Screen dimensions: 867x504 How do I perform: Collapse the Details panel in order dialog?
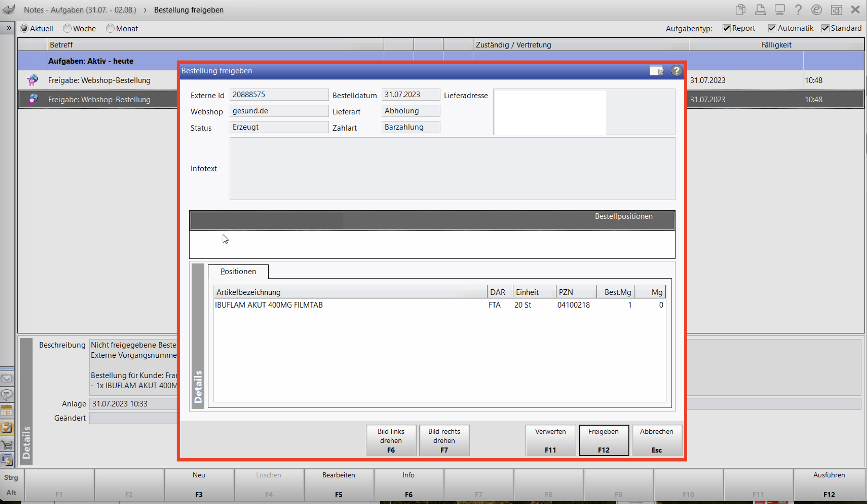[198, 336]
